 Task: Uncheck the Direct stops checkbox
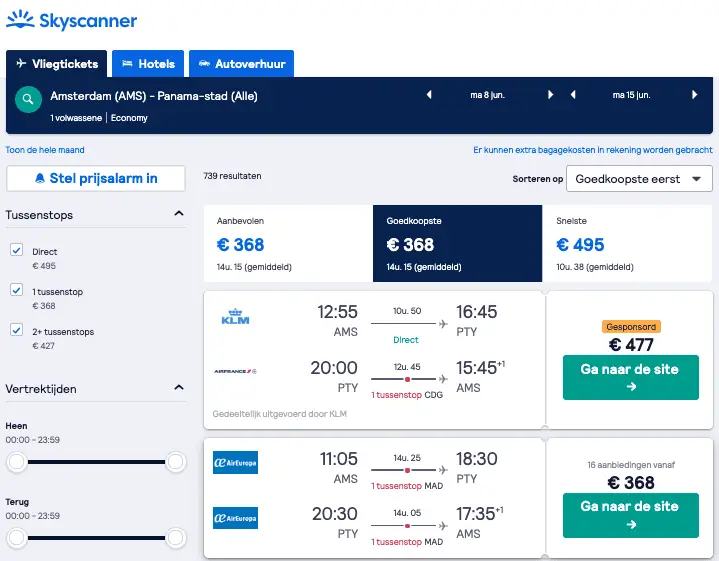tap(17, 250)
